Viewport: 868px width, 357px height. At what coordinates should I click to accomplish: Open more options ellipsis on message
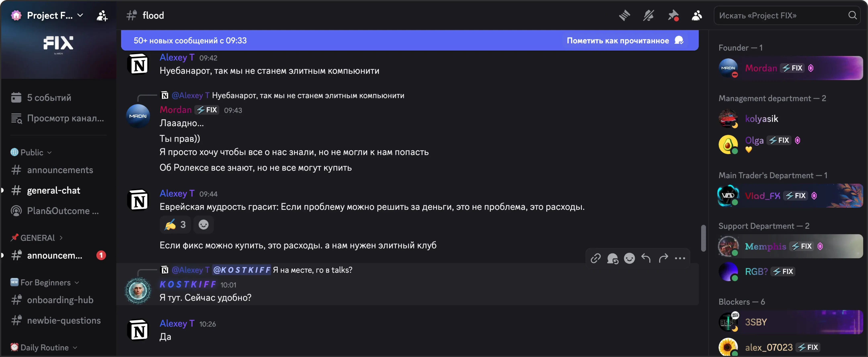680,258
